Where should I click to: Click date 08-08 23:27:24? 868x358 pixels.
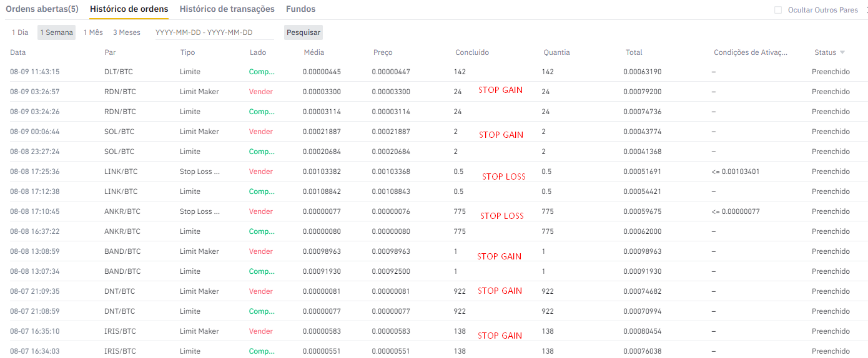(x=35, y=152)
